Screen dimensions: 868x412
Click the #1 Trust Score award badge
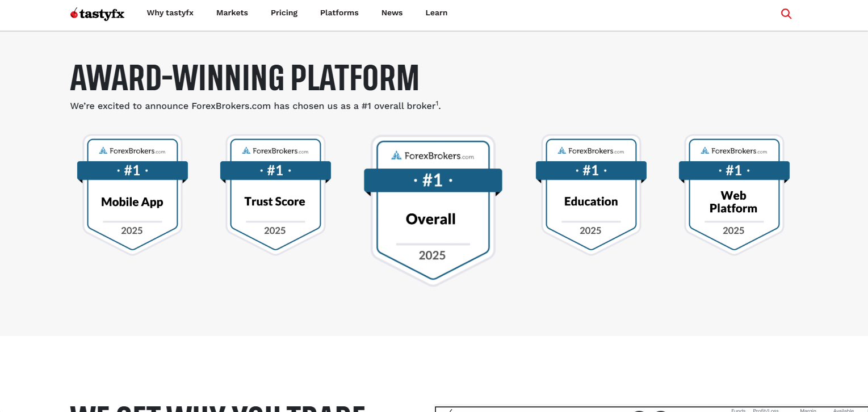click(x=275, y=195)
